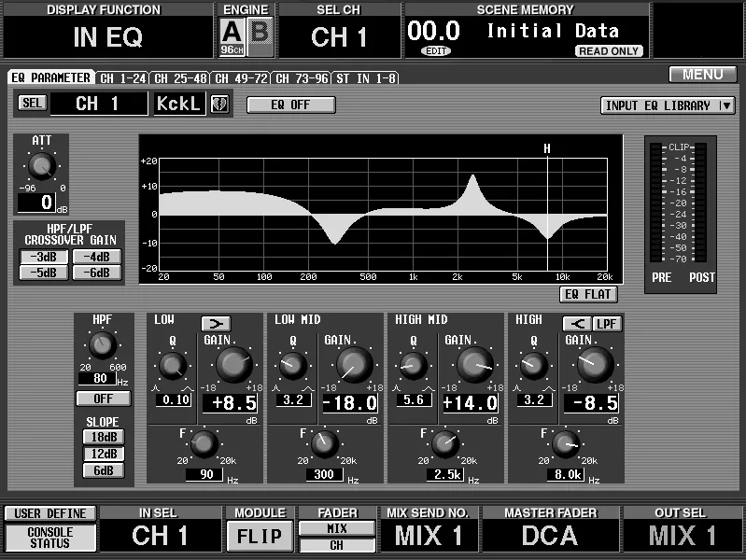The height and width of the screenshot is (560, 746).
Task: Switch to the ST IN 1-8 tab
Action: point(366,78)
